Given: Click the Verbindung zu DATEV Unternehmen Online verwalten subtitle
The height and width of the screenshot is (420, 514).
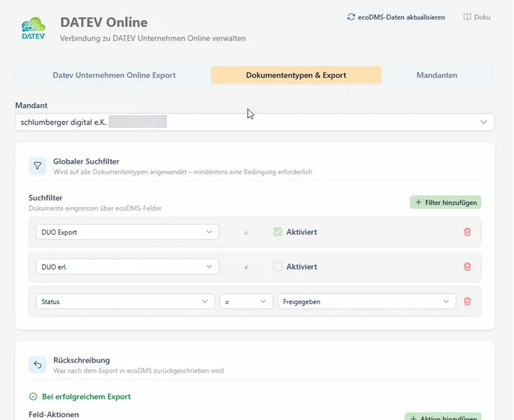Looking at the screenshot, I should point(153,38).
